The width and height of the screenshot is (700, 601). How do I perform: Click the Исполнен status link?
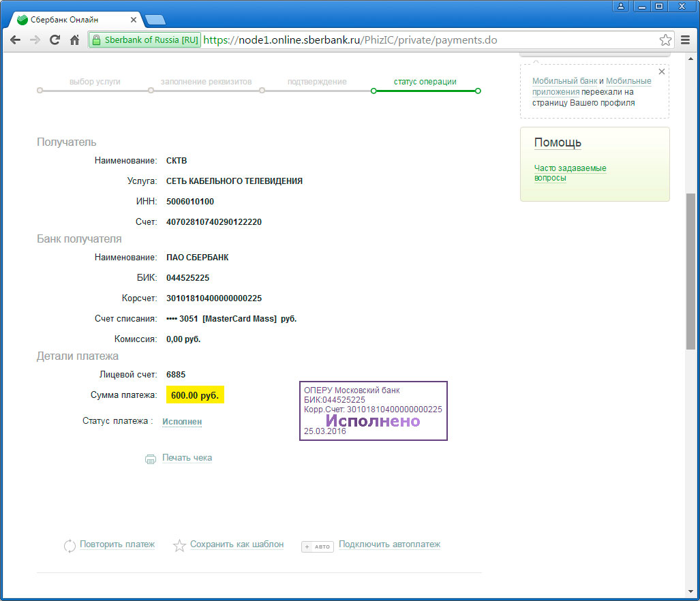click(x=182, y=422)
